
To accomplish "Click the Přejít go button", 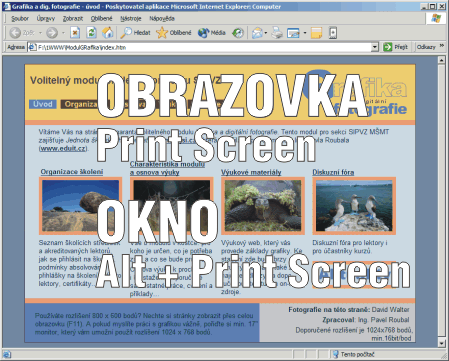I will coord(396,47).
